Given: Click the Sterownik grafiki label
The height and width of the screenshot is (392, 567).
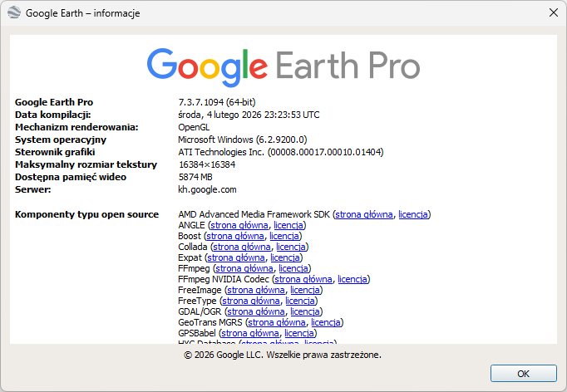Looking at the screenshot, I should [55, 152].
